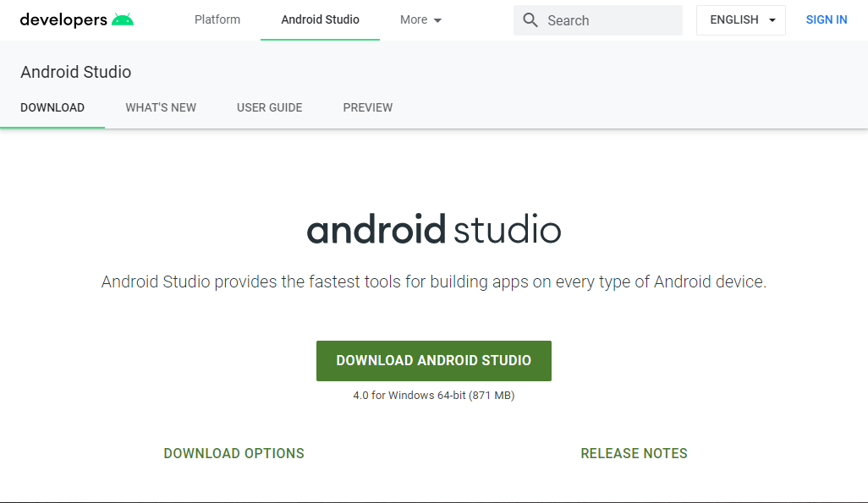Switch to the DOWNLOAD tab
The height and width of the screenshot is (503, 868).
click(x=52, y=107)
